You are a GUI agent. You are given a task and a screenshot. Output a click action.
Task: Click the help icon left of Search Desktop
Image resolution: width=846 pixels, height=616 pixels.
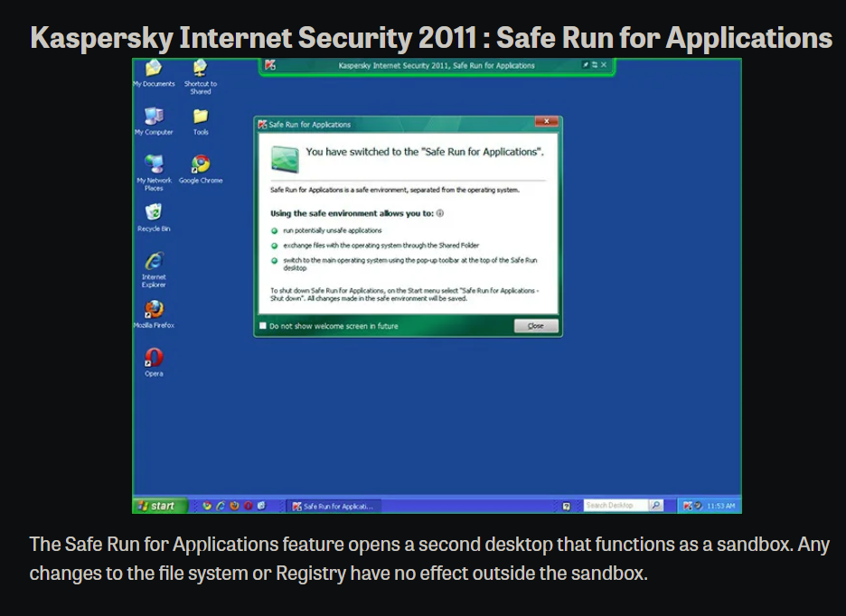(567, 506)
